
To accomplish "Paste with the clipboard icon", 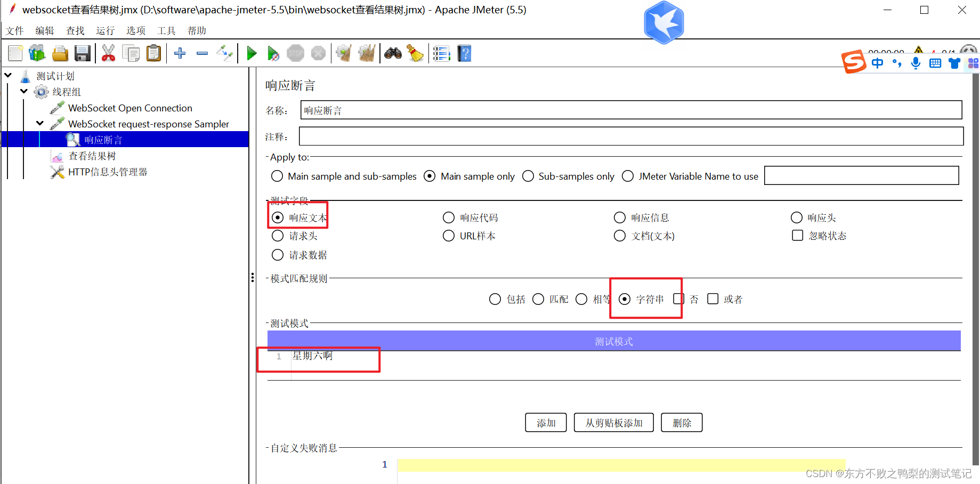I will [x=153, y=53].
